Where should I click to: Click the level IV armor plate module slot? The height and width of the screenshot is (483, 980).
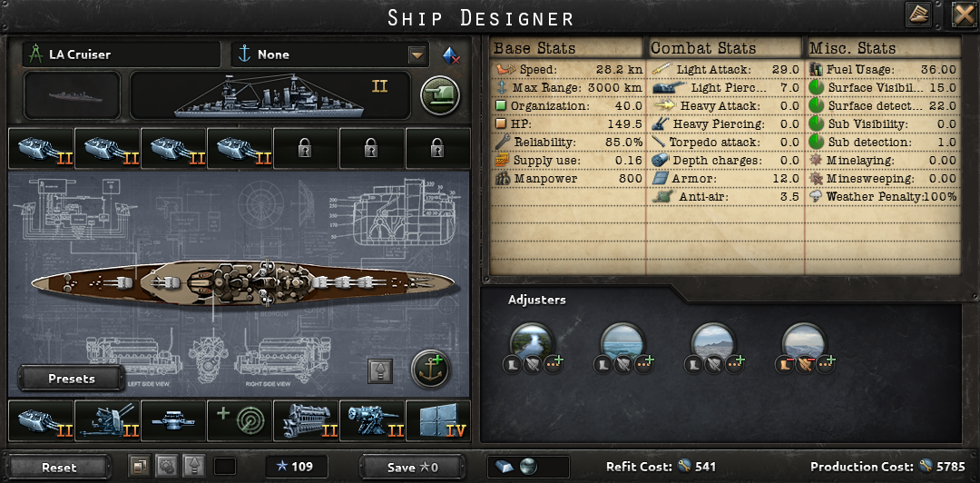click(x=438, y=421)
